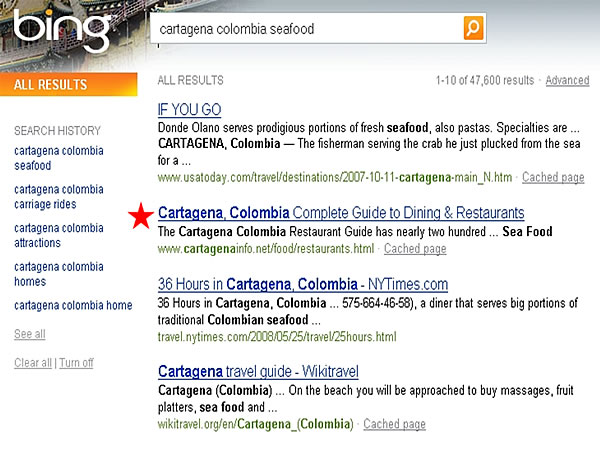The width and height of the screenshot is (600, 450).
Task: Clear all search history
Action: (x=32, y=363)
